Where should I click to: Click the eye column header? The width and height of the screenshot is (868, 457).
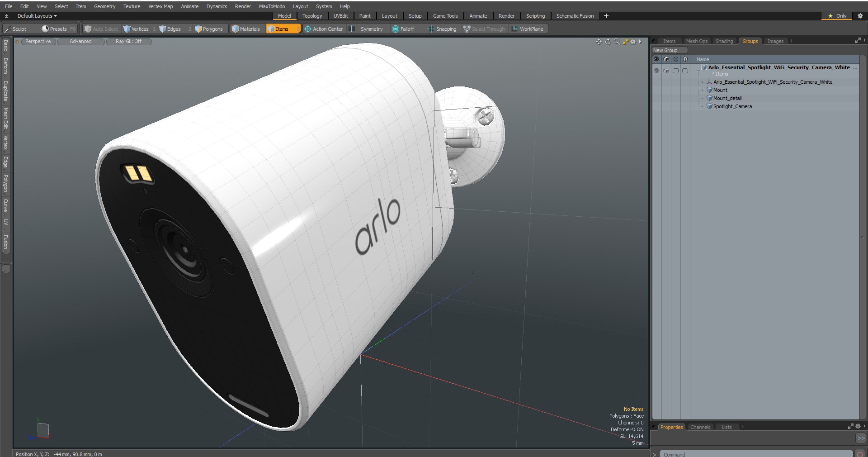[x=656, y=59]
